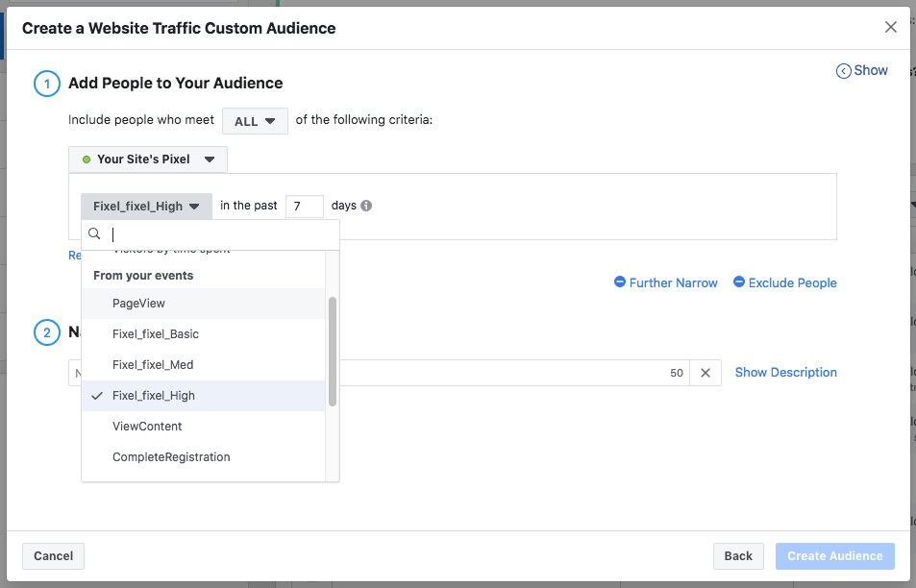Click the search magnifier icon in dropdown
Viewport: 916px width, 588px height.
tap(95, 233)
